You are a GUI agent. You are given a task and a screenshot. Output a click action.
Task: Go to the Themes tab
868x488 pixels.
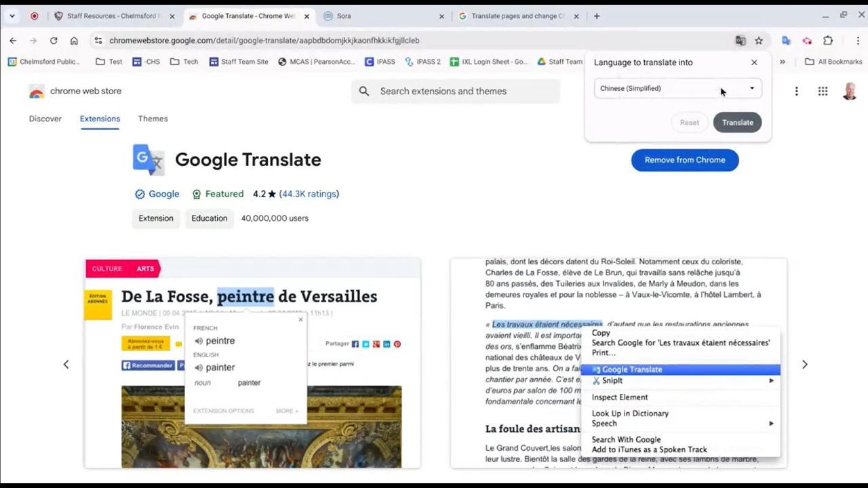tap(153, 119)
